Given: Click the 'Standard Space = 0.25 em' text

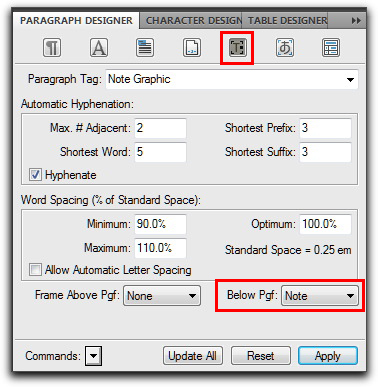Looking at the screenshot, I should 288,250.
